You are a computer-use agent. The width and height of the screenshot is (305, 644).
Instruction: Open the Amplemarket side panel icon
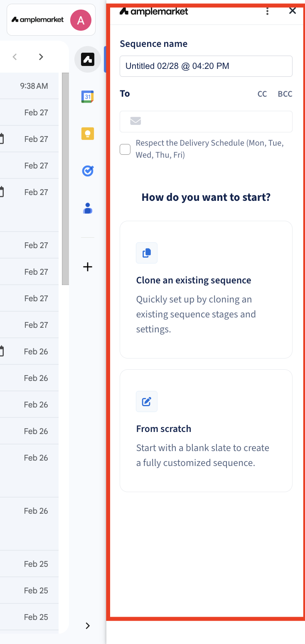88,60
